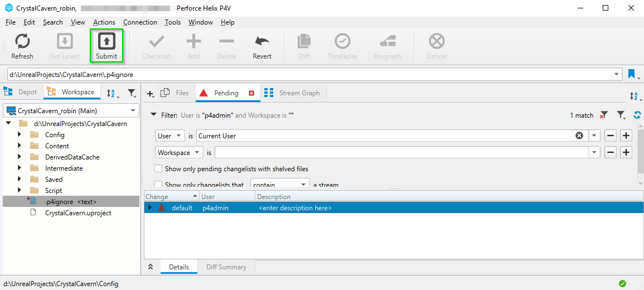Sort by the Change column header

click(171, 197)
